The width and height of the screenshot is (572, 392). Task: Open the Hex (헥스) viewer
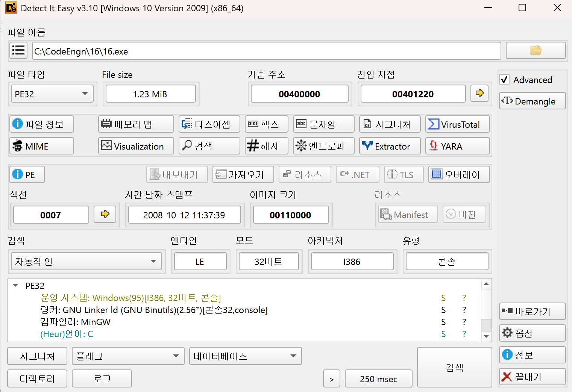pos(267,124)
